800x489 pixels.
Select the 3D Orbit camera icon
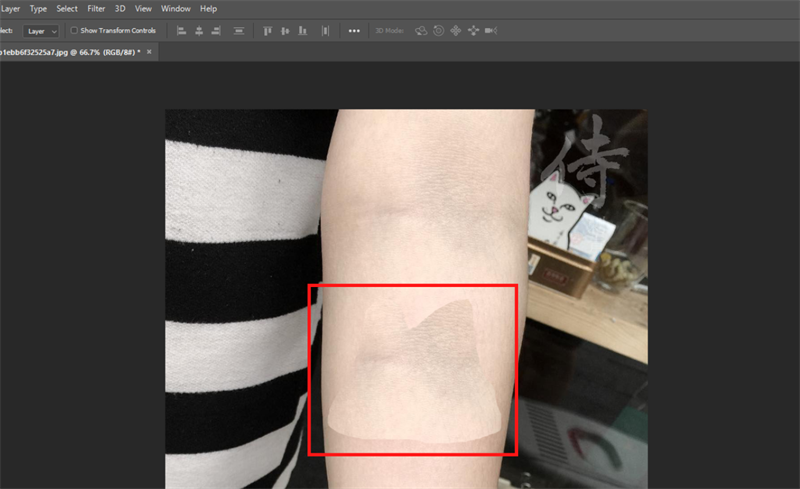(421, 31)
